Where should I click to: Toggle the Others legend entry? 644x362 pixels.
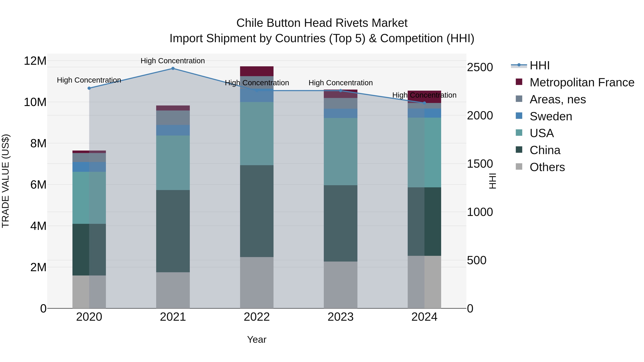(540, 167)
